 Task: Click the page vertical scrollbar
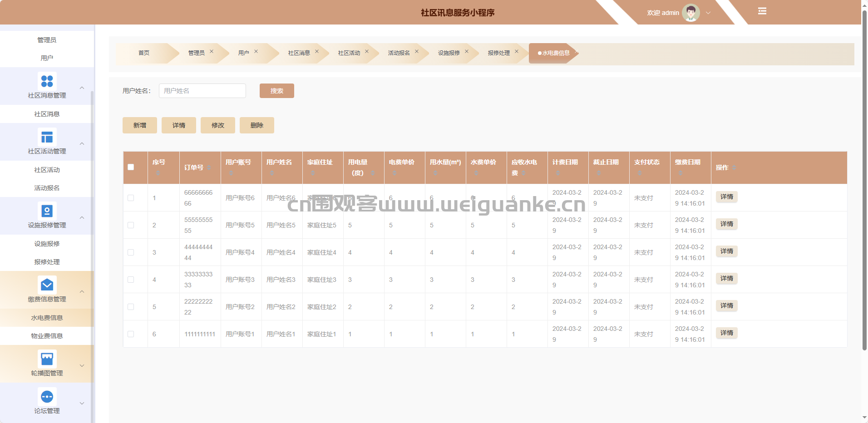tap(864, 182)
